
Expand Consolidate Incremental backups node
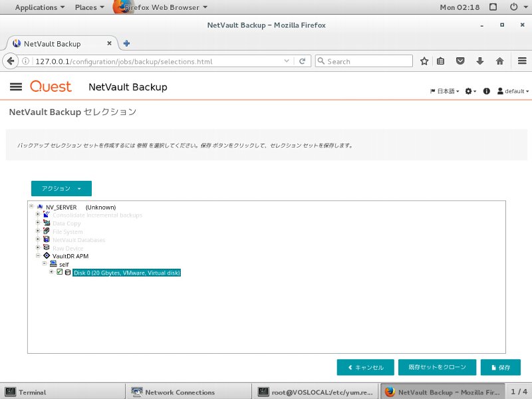pos(38,214)
